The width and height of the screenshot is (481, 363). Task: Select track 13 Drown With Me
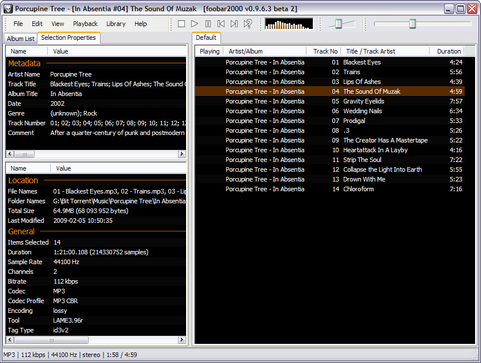click(x=330, y=179)
